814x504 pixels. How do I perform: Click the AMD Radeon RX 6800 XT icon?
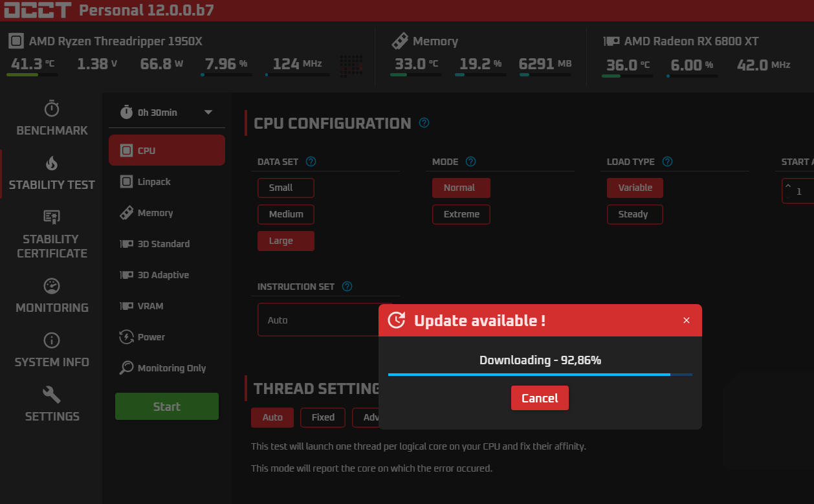(611, 41)
